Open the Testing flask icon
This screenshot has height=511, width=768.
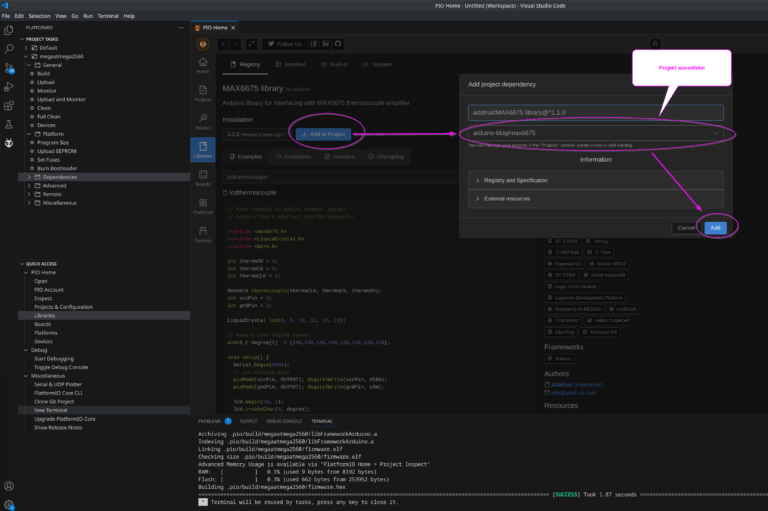(x=9, y=124)
